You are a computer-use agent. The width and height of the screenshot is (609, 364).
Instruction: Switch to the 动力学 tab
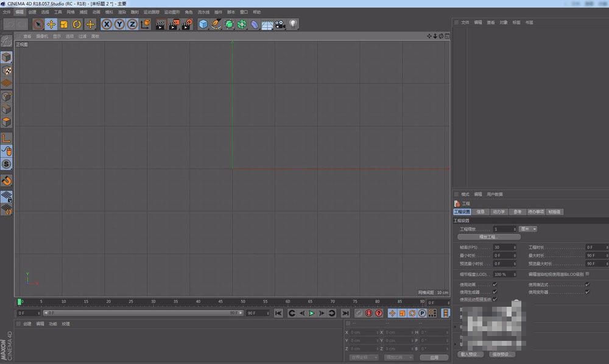[499, 212]
